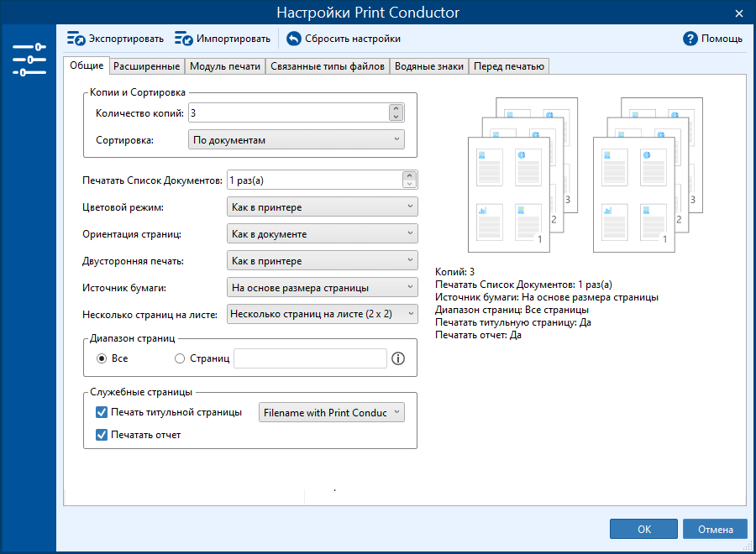Open the 'Источник бумаги' dropdown
Viewport: 756px width, 554px height.
(322, 288)
